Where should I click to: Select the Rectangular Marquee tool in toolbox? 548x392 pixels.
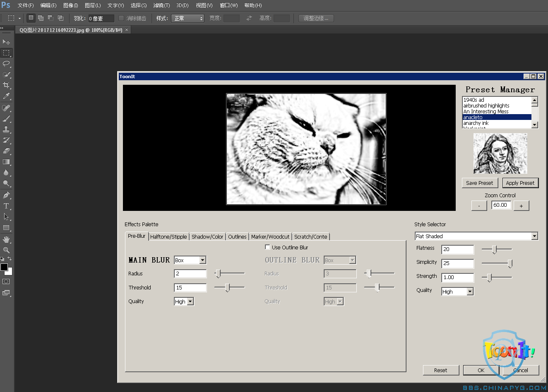[x=6, y=53]
